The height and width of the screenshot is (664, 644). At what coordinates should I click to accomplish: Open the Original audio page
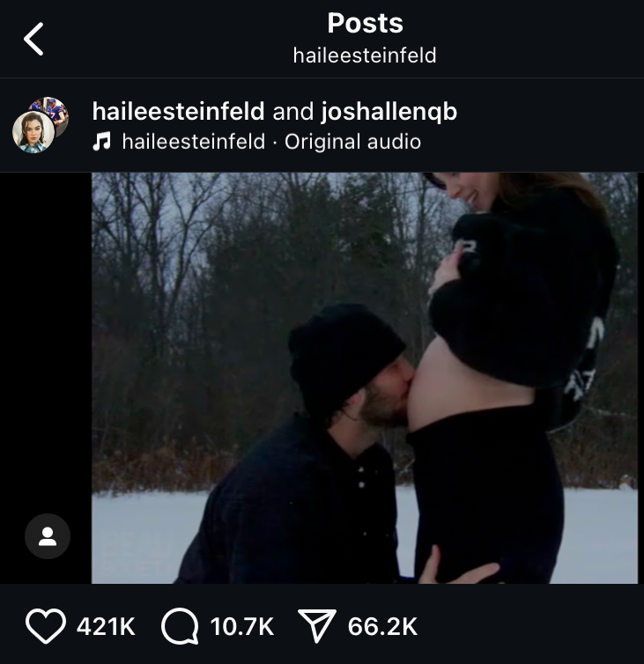352,142
